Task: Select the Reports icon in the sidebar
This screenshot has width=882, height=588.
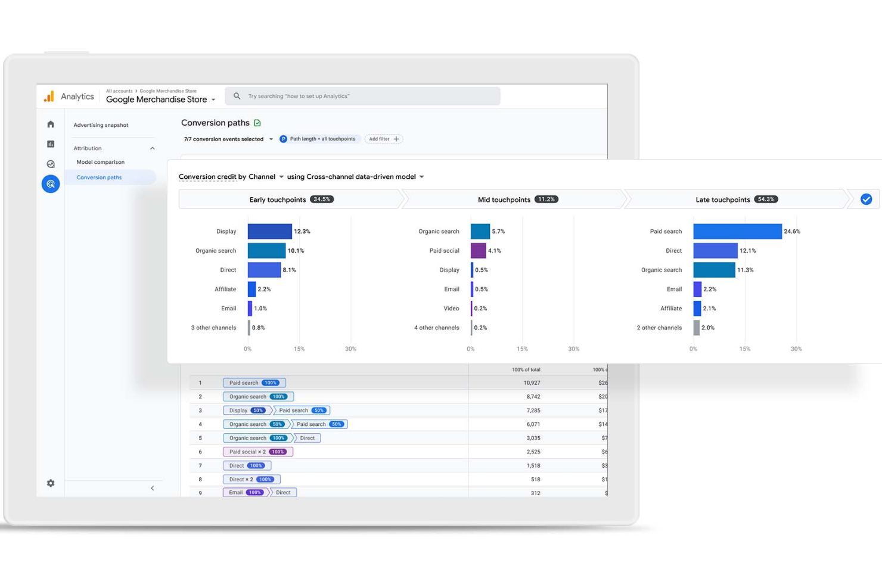Action: tap(51, 144)
